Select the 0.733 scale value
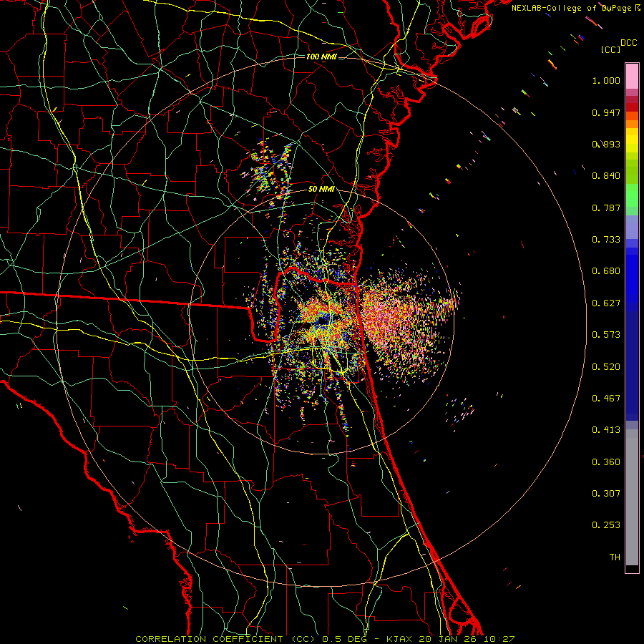Viewport: 644px width, 644px height. click(606, 240)
